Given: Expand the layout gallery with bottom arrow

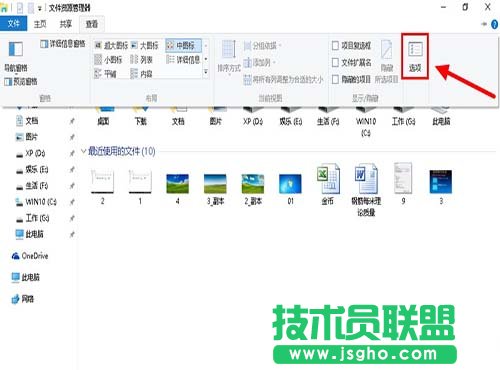Looking at the screenshot, I should 206,72.
